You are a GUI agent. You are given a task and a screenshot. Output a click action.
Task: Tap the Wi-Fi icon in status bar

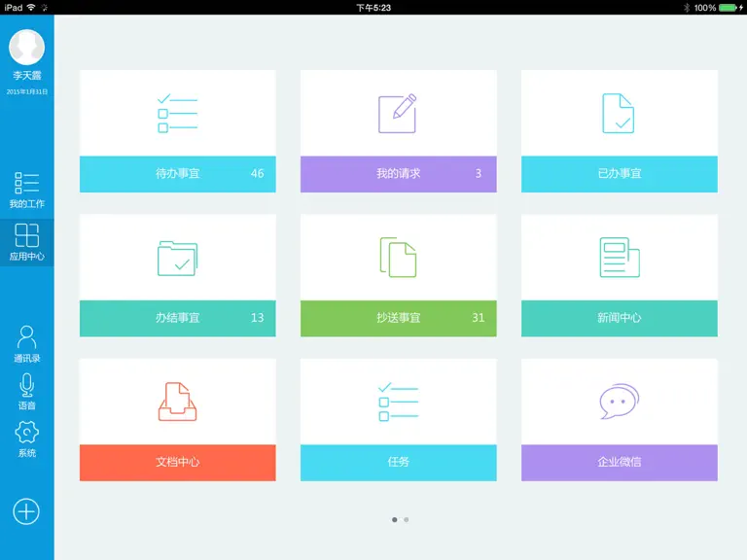coord(31,7)
